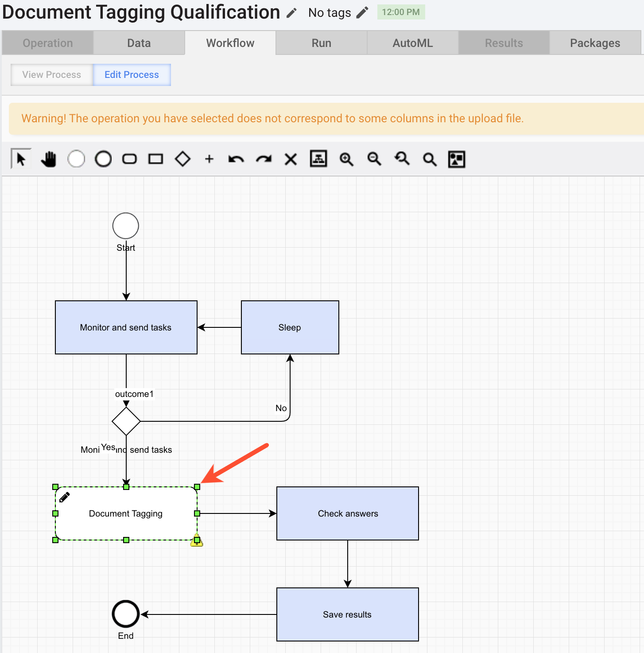
Task: Click the right-middle handle of Document Tagging
Action: click(197, 513)
